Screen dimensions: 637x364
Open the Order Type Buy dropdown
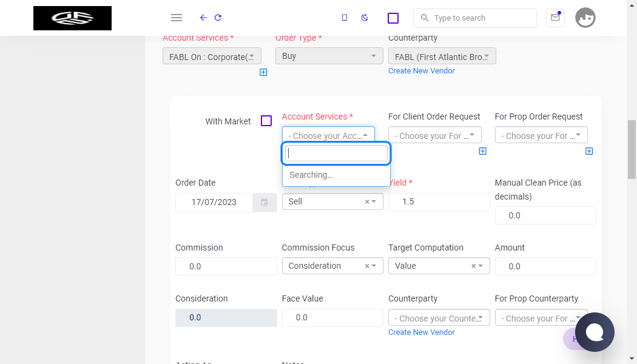point(329,56)
